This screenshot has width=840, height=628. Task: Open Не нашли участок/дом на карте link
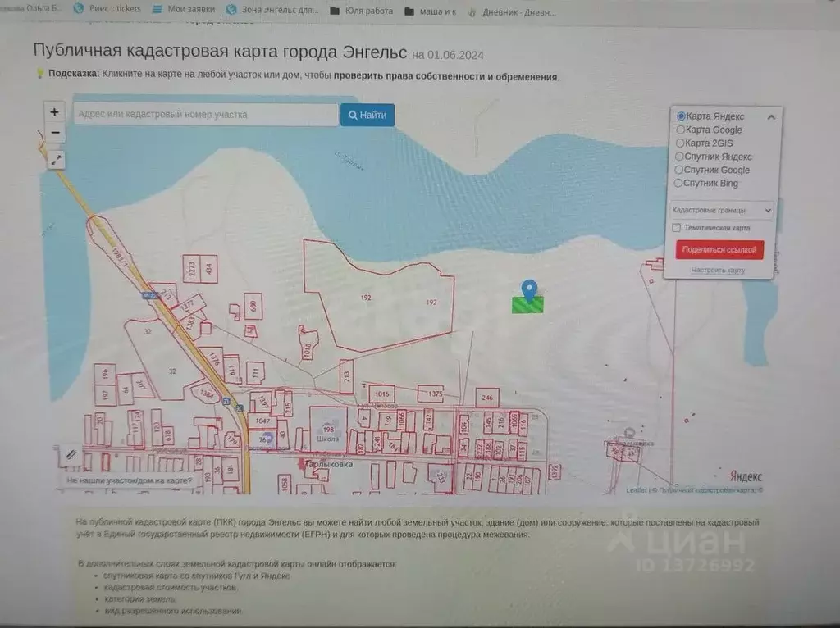point(129,480)
